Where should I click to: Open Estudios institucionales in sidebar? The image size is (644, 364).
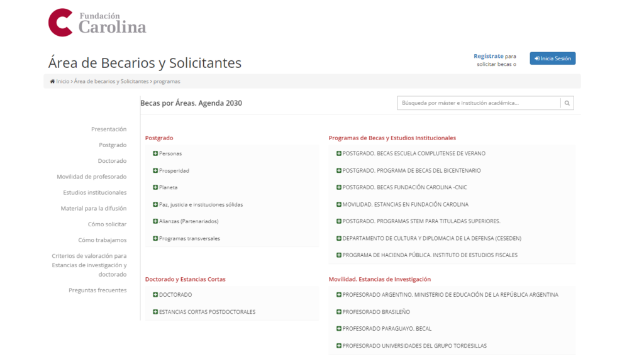(x=95, y=192)
